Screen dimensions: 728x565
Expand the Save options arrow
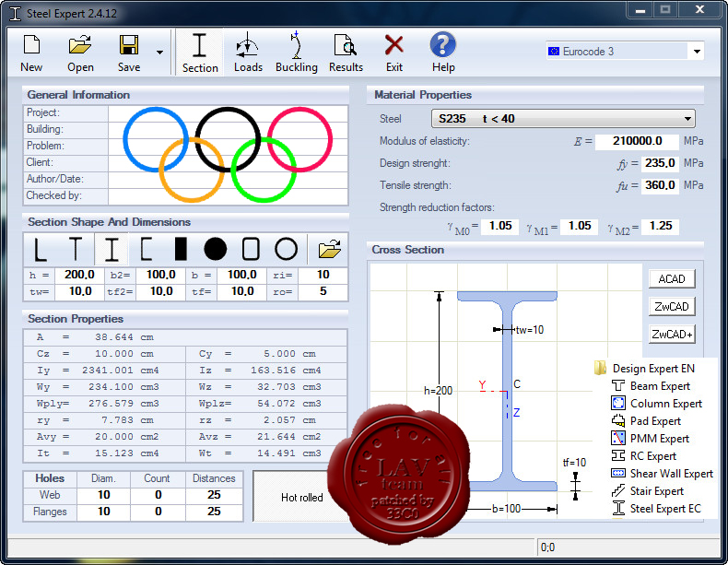pyautogui.click(x=159, y=53)
